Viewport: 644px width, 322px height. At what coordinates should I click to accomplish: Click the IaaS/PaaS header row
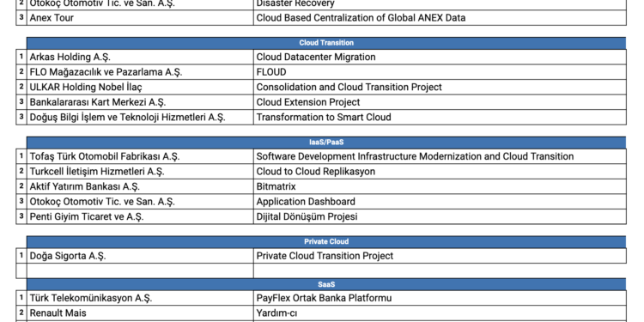326,143
